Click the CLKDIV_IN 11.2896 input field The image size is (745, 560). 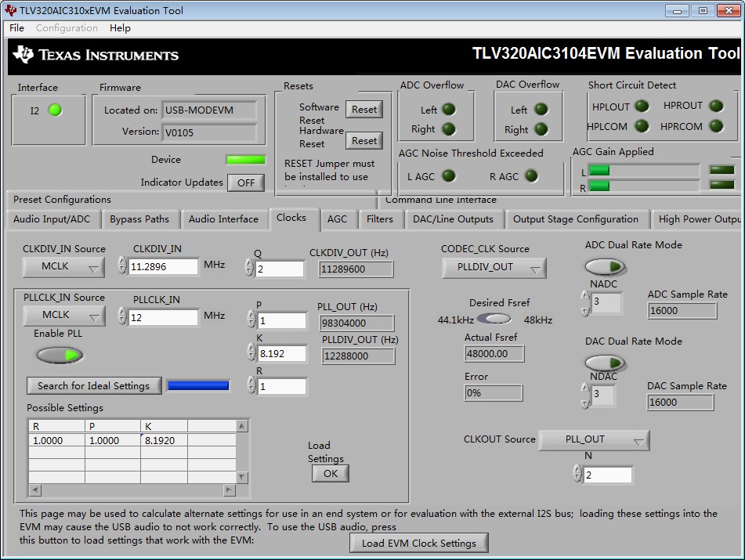pyautogui.click(x=163, y=266)
